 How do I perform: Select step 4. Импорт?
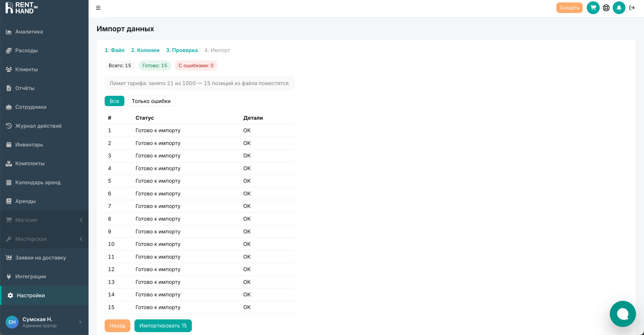tap(217, 50)
